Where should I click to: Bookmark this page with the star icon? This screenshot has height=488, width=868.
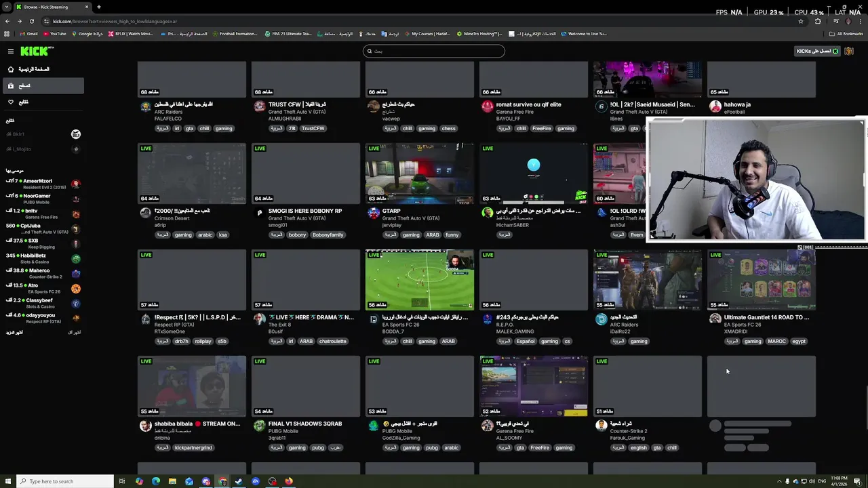[x=801, y=21]
